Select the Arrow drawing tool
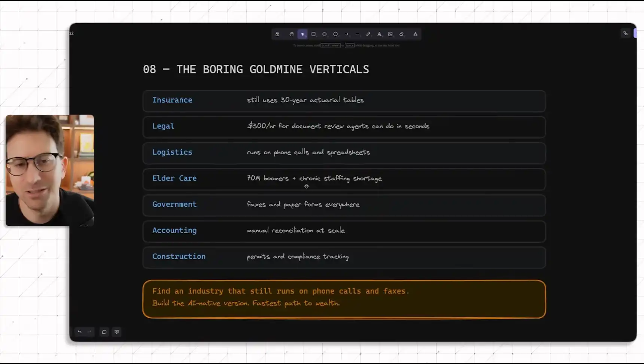 click(346, 34)
